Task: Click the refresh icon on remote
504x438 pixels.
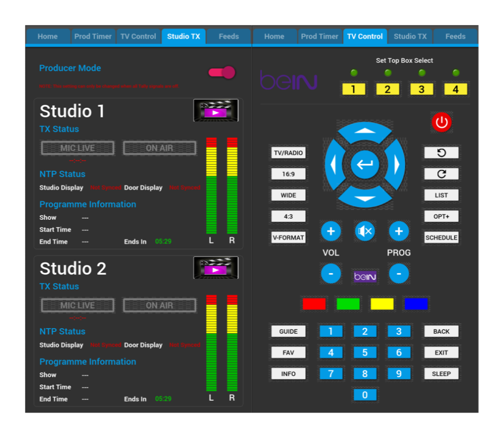Action: click(441, 174)
